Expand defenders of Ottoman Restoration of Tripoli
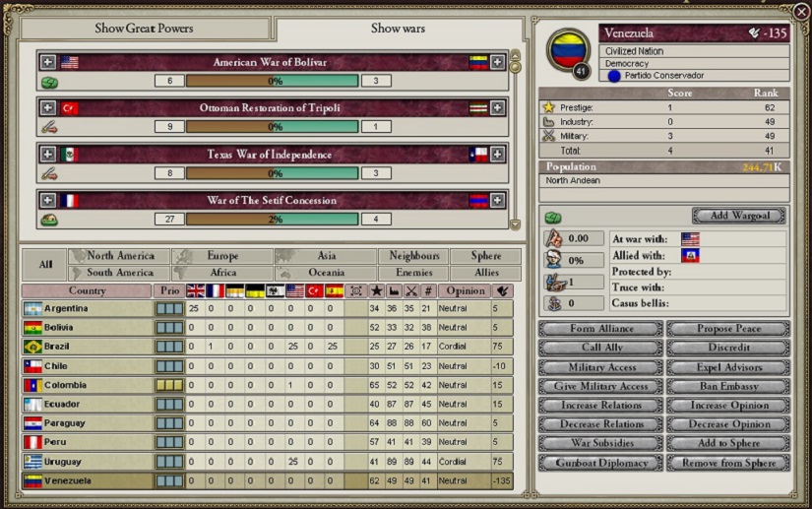This screenshot has height=509, width=812. [x=497, y=108]
